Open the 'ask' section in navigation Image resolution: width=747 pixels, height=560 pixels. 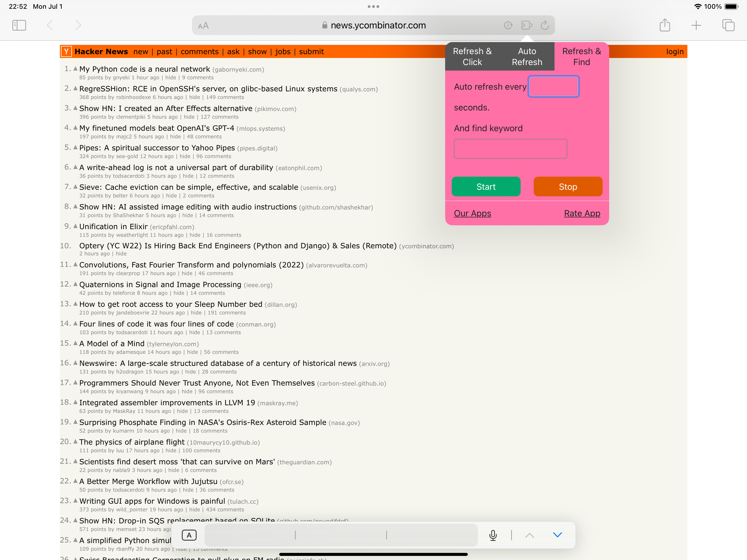[x=233, y=52]
